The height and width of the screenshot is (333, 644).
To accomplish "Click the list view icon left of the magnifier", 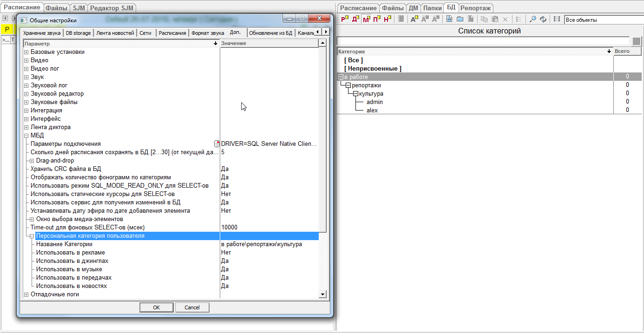I will [519, 19].
